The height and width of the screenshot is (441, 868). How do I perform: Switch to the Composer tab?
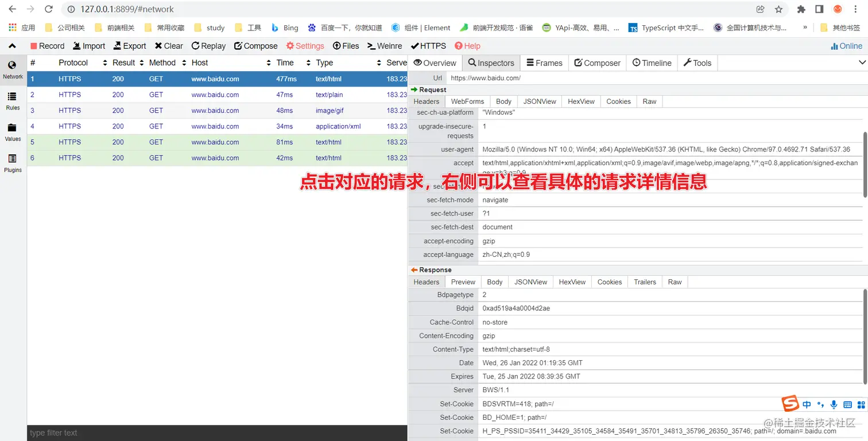tap(597, 63)
